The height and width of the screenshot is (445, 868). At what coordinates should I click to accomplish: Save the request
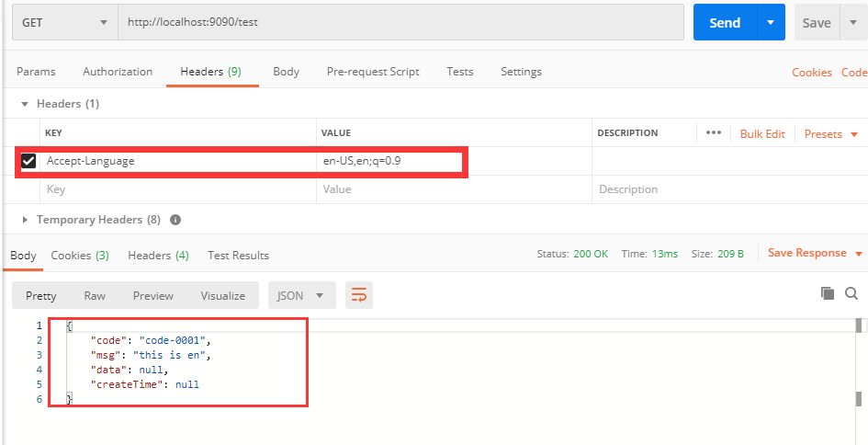point(817,23)
